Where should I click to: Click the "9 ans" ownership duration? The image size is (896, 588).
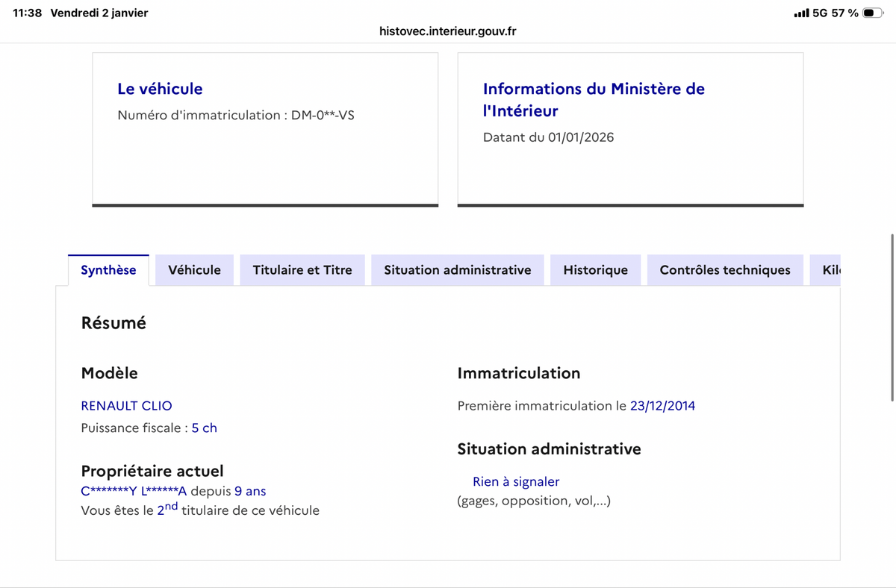[x=250, y=491]
